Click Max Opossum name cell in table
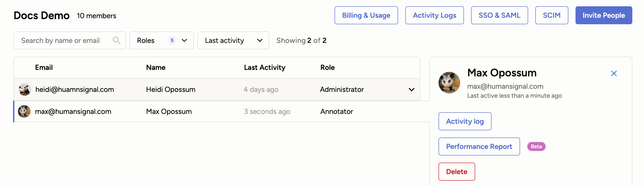Viewport: 644px width, 186px height. pos(169,111)
